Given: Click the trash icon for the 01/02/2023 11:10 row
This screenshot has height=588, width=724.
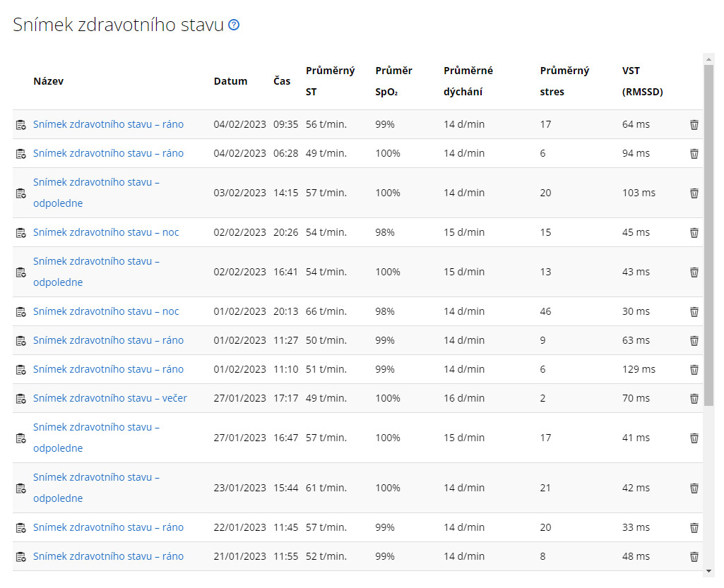Looking at the screenshot, I should tap(694, 369).
